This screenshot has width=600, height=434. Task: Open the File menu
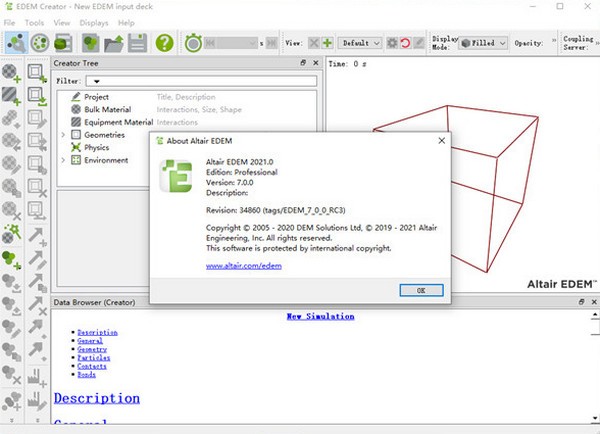coord(9,21)
